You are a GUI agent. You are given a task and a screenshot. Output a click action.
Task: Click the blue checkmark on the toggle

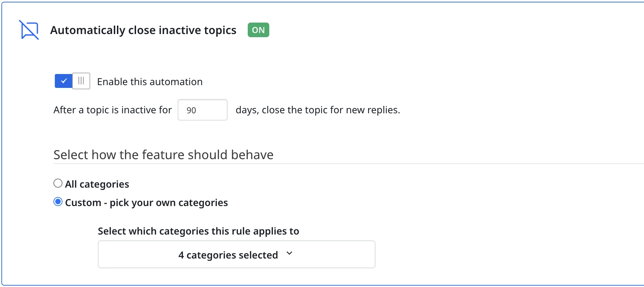coord(63,81)
